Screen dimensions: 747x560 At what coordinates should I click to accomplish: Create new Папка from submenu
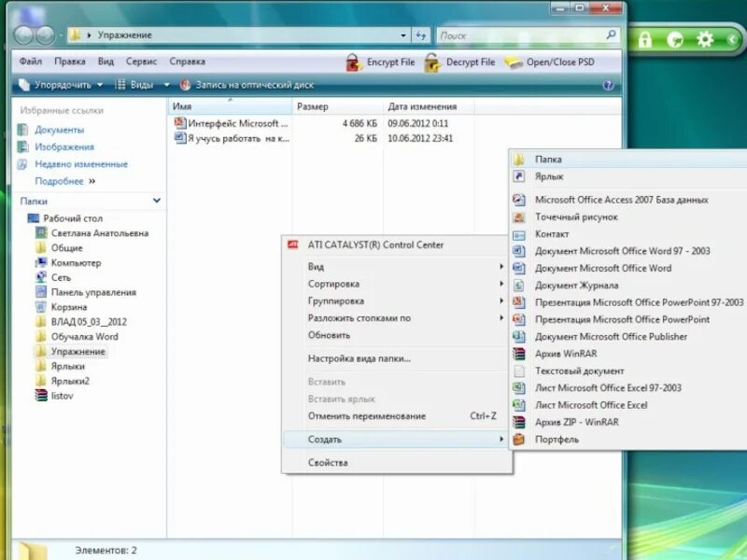628,160
